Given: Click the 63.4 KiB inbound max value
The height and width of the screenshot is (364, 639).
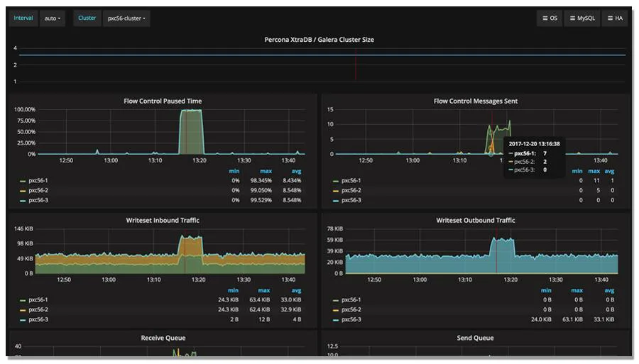Looking at the screenshot, I should pyautogui.click(x=260, y=299).
